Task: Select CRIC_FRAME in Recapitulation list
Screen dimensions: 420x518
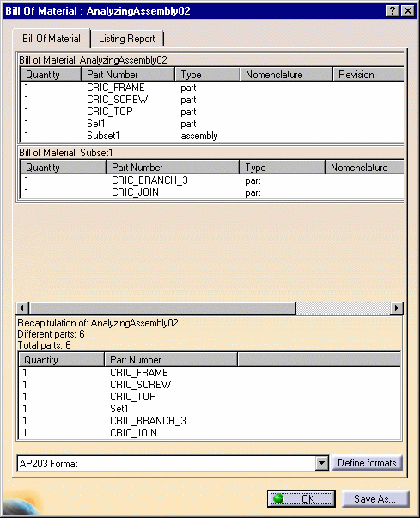Action: point(138,373)
